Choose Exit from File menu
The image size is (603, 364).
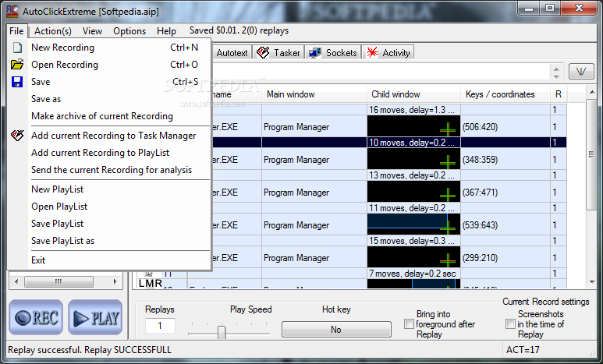pos(109,260)
